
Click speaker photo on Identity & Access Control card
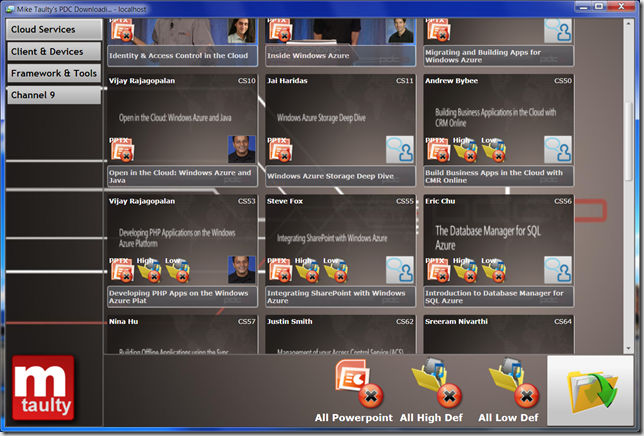242,30
